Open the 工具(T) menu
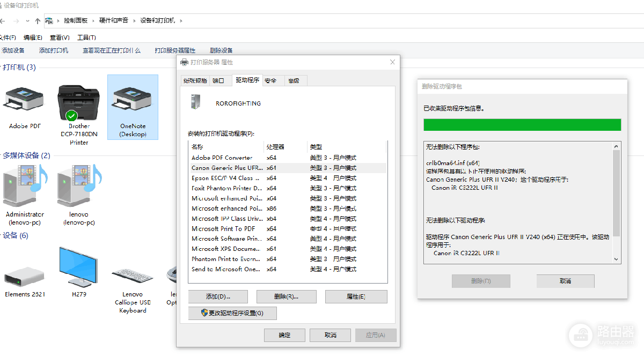The image size is (644, 357). point(86,38)
